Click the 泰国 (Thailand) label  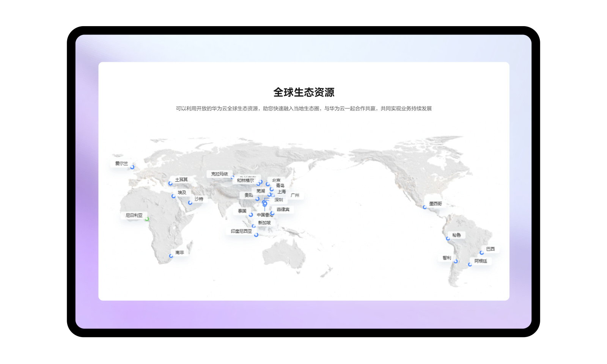pos(242,211)
